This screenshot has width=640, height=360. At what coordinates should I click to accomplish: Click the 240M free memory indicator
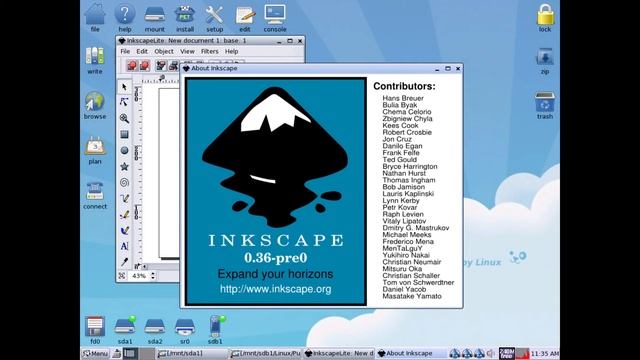(x=507, y=353)
